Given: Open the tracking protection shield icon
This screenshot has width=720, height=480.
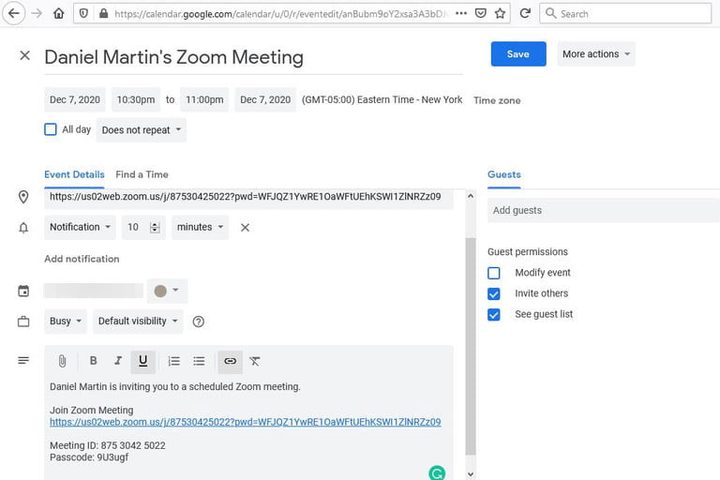Looking at the screenshot, I should tap(84, 13).
